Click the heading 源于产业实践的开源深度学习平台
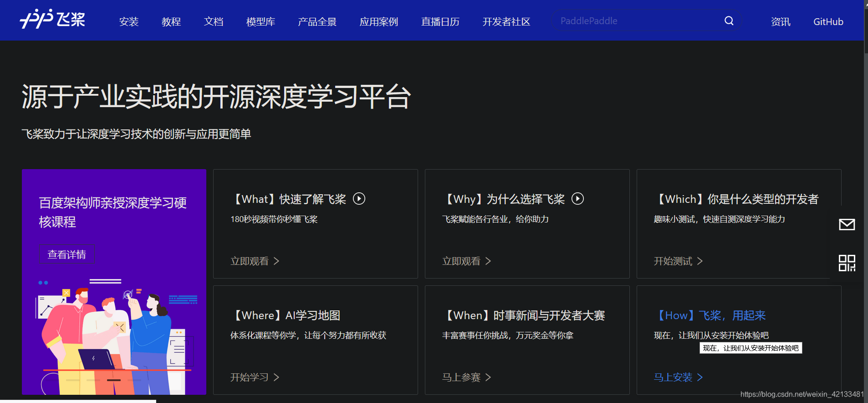Image resolution: width=868 pixels, height=403 pixels. [x=216, y=97]
